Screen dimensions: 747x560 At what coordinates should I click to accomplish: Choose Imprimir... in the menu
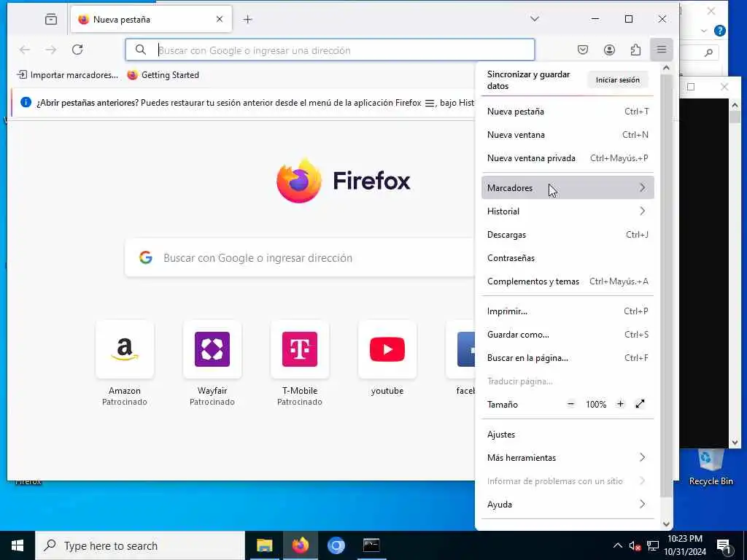pyautogui.click(x=568, y=311)
